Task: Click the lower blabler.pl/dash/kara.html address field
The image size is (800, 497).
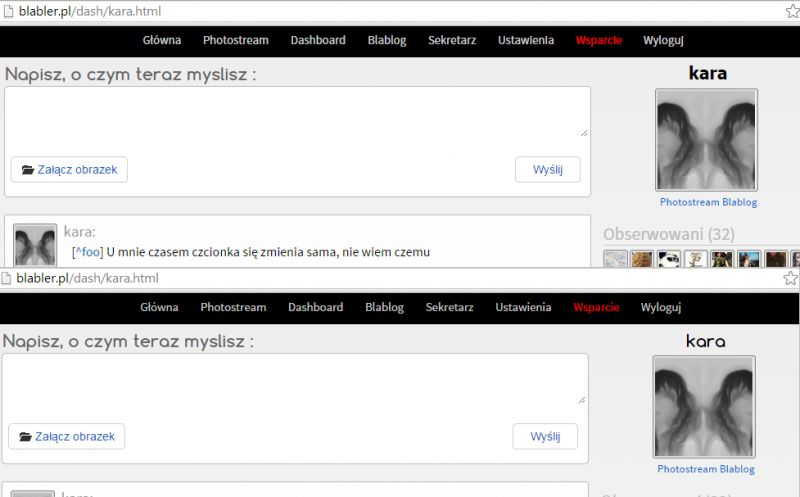Action: tap(87, 278)
